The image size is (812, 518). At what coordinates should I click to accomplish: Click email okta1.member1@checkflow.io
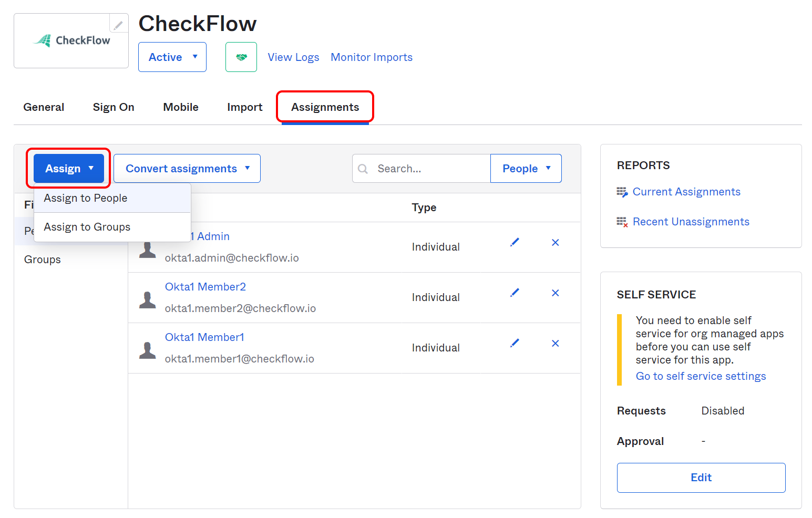[x=240, y=359]
